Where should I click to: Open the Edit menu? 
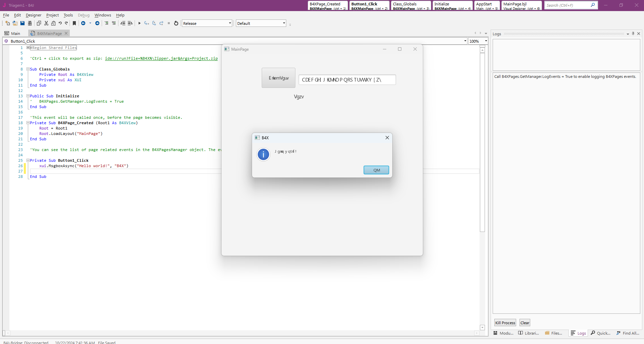click(x=17, y=15)
